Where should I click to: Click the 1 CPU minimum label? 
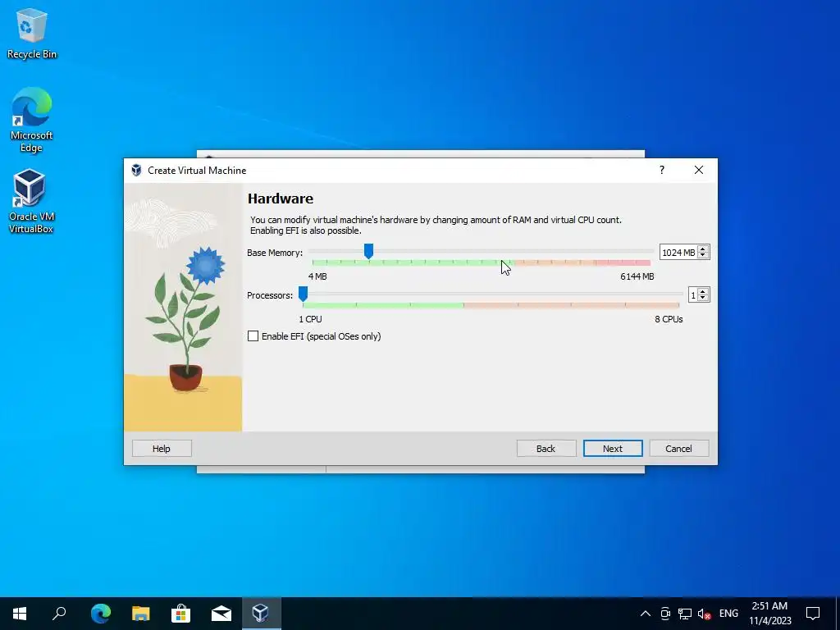pyautogui.click(x=310, y=319)
